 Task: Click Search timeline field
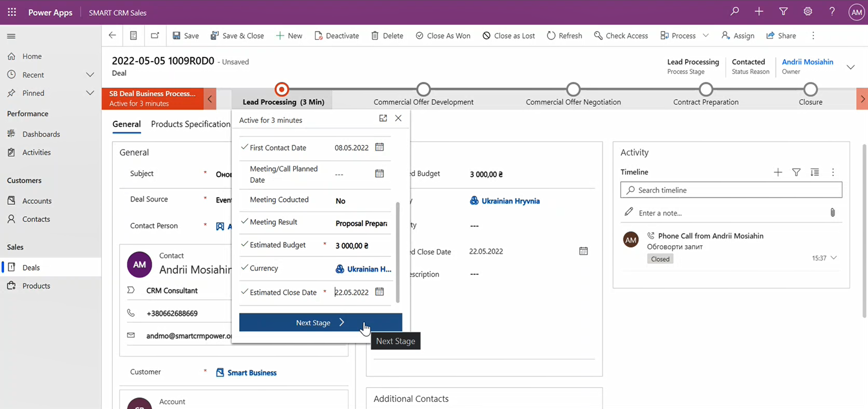coord(731,190)
